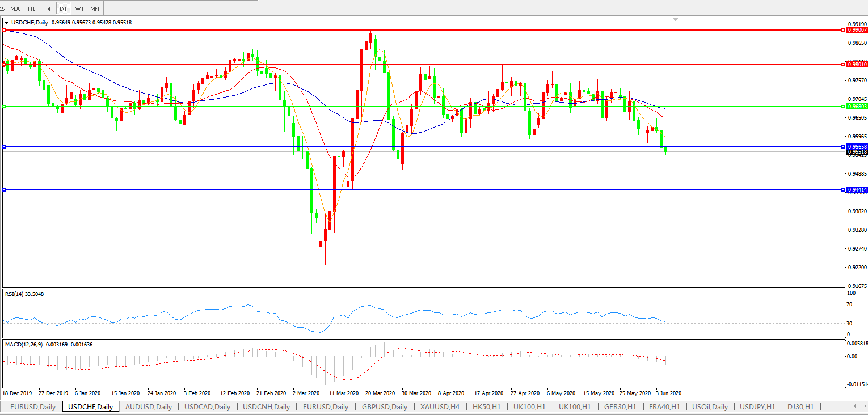
Task: Enable the W1 weekly timeframe
Action: click(79, 9)
